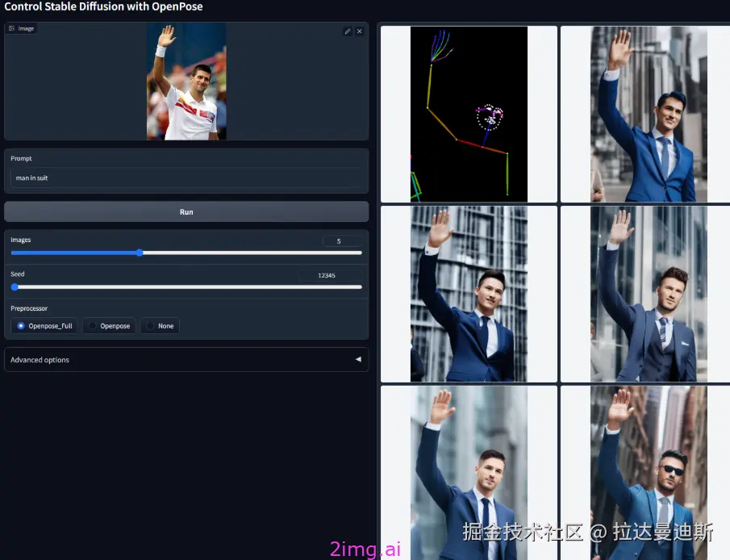Click the pencil Edit icon above the uploaded image
Screen dimensions: 730x560
coord(348,31)
